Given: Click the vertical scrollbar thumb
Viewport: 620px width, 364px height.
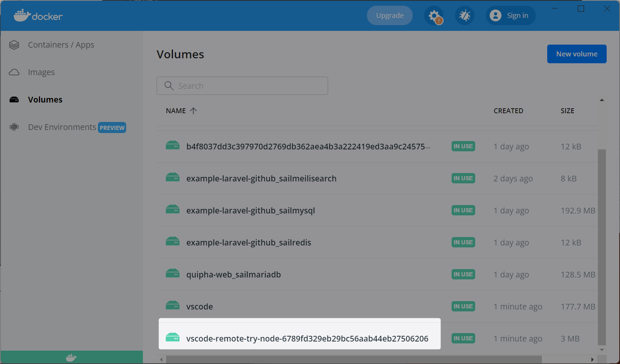Looking at the screenshot, I should point(602,247).
